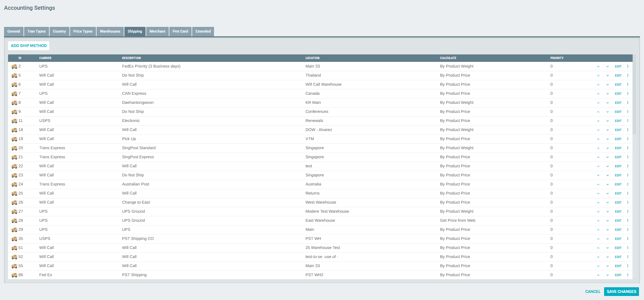Screen dimensions: 644x300
Task: Click the Description column header
Action: click(x=131, y=58)
